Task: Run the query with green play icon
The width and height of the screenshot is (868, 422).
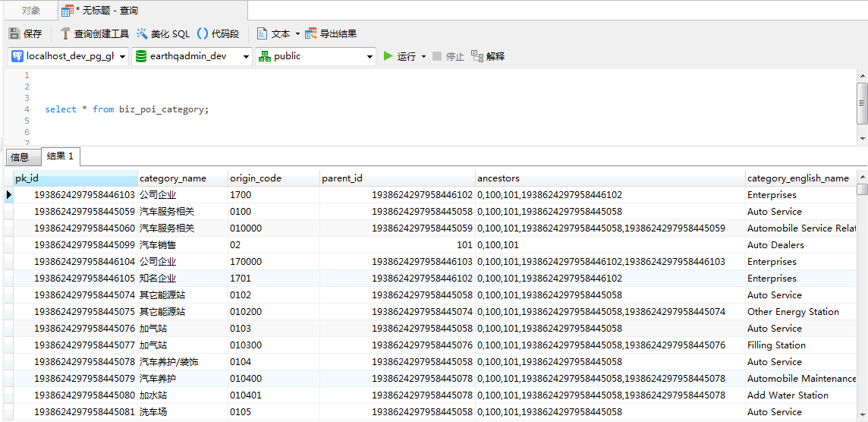Action: click(388, 56)
